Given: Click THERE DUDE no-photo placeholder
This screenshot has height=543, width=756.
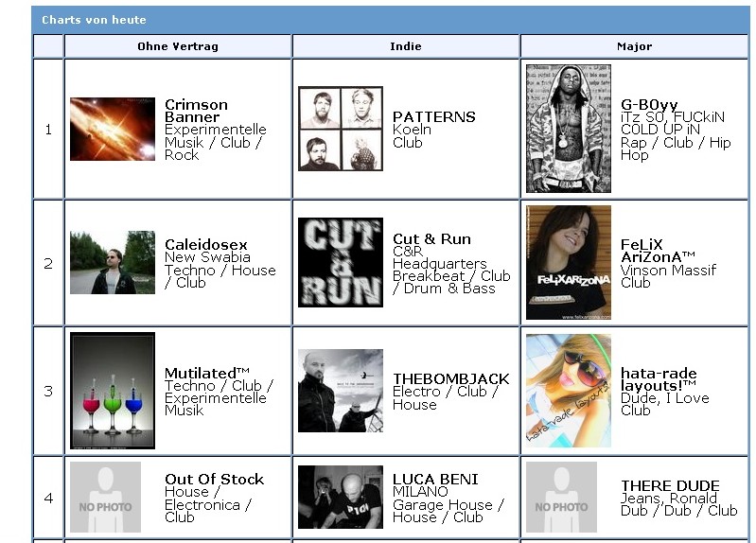Looking at the screenshot, I should [561, 498].
